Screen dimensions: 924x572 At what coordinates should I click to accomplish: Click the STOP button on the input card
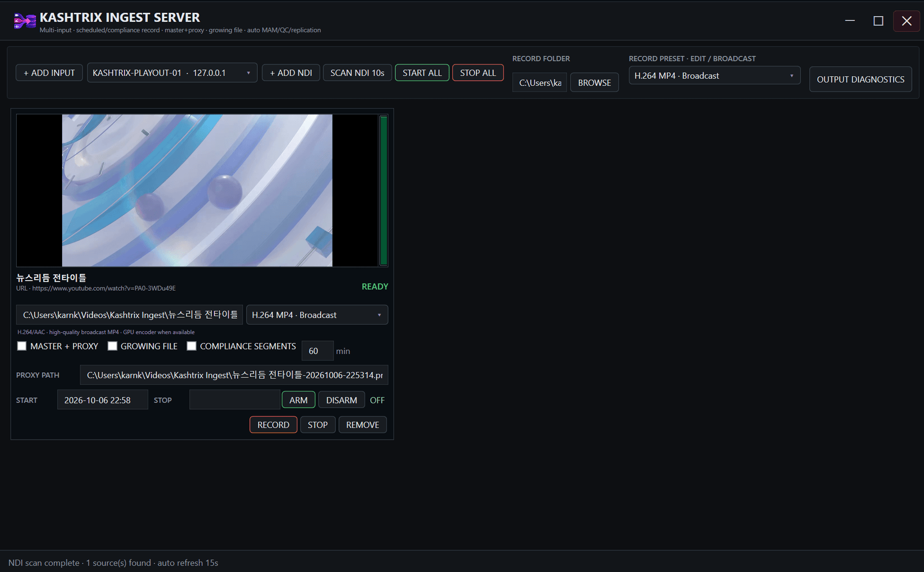click(x=318, y=425)
